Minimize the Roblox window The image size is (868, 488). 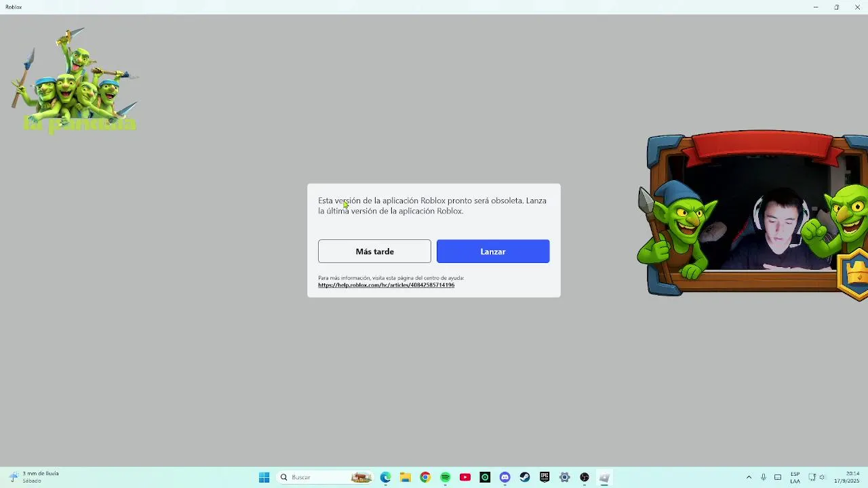click(816, 7)
